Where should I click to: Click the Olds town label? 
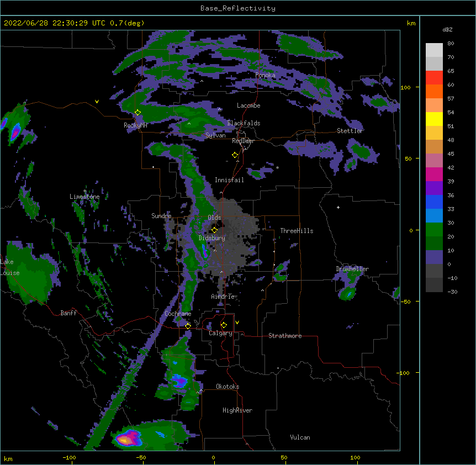point(214,218)
